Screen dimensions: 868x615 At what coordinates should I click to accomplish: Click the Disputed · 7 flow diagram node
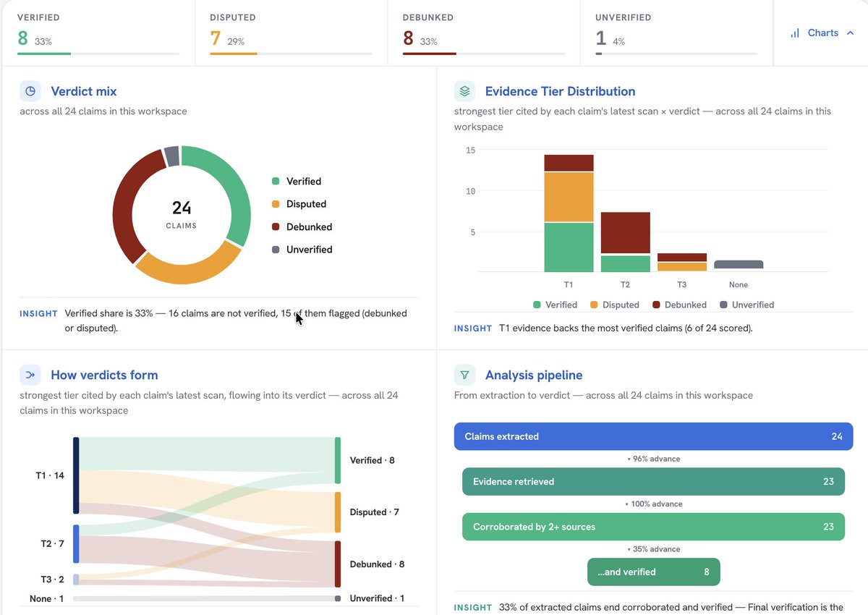click(x=337, y=512)
